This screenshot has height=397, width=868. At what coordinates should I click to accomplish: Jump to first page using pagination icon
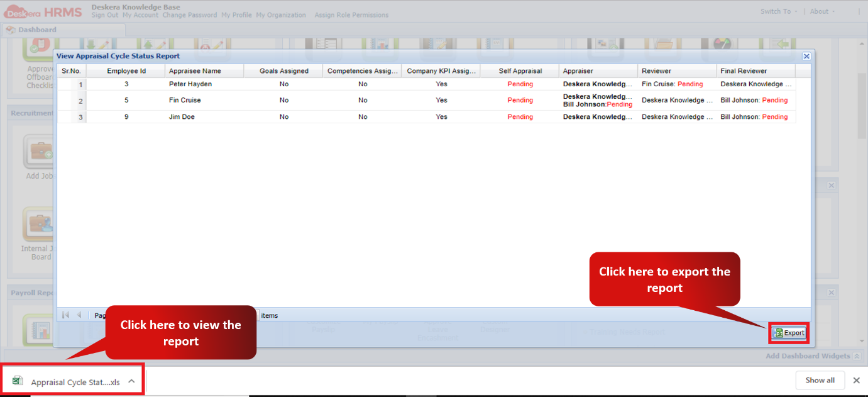(65, 315)
